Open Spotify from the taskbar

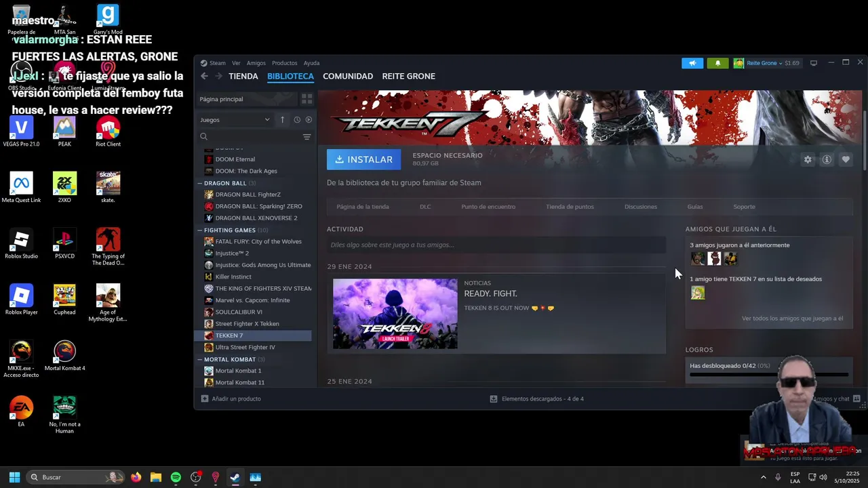click(176, 477)
